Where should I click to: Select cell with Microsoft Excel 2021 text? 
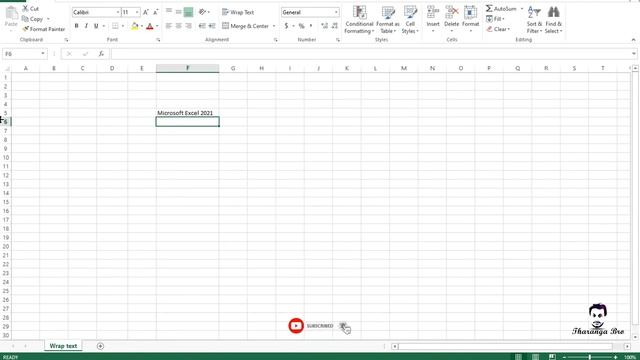[187, 113]
